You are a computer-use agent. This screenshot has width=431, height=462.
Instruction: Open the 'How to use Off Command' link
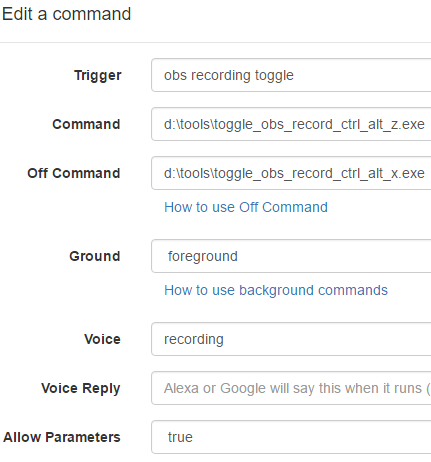click(x=246, y=207)
